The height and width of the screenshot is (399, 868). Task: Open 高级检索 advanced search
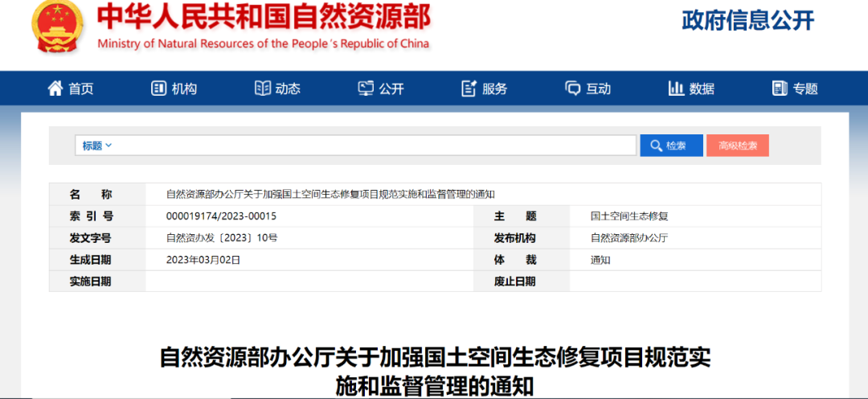tap(737, 146)
